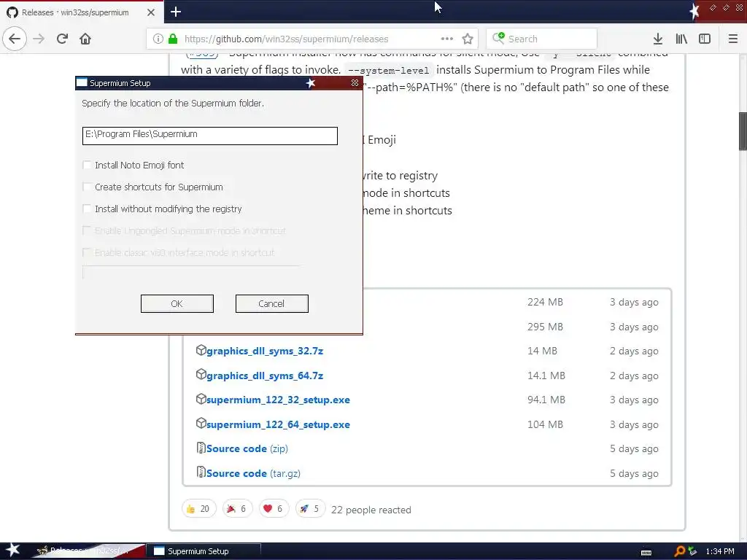Download Source code (tar.gz)
The image size is (747, 560).
(x=253, y=473)
